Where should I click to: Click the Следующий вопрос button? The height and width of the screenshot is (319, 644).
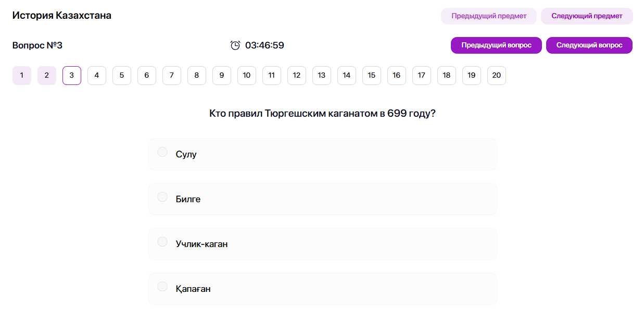tap(589, 45)
